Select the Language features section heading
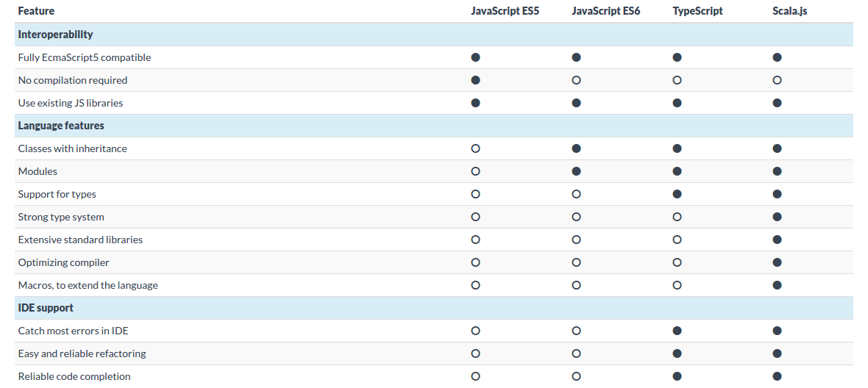 [61, 126]
